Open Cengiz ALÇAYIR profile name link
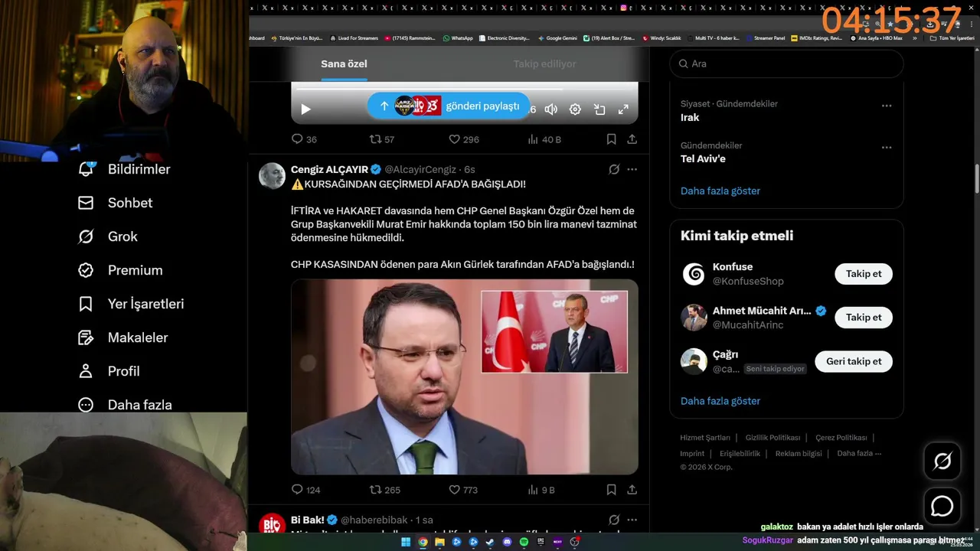This screenshot has height=551, width=980. point(329,169)
